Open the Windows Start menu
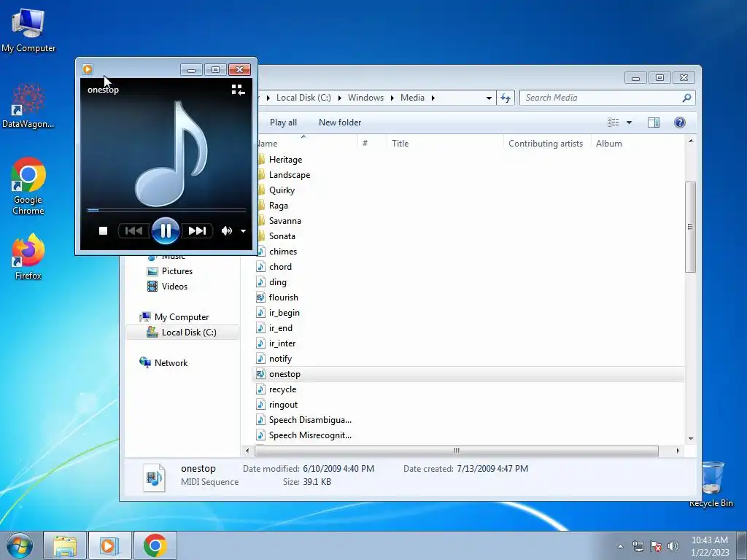This screenshot has width=747, height=560. (x=20, y=545)
